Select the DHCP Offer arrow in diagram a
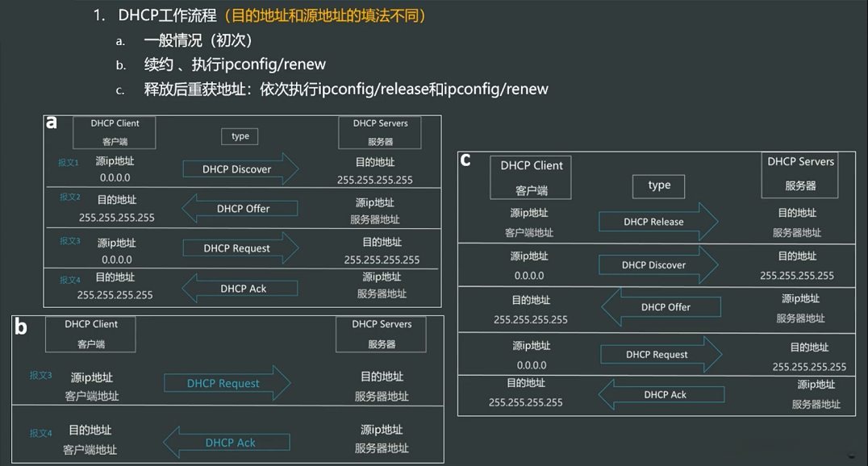The image size is (868, 466). pyautogui.click(x=240, y=209)
